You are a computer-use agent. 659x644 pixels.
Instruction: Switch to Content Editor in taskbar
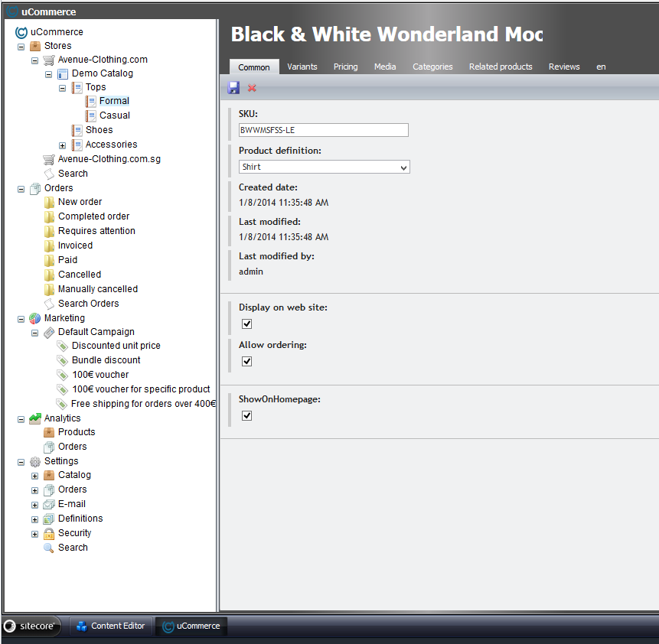click(x=110, y=626)
